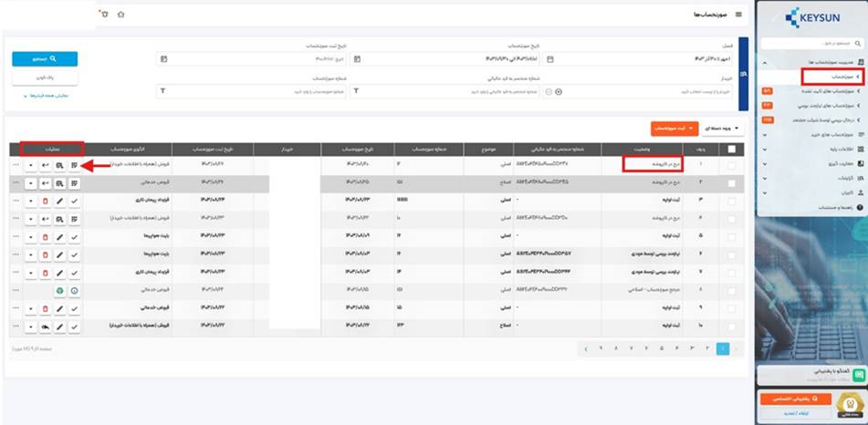The height and width of the screenshot is (425, 868).
Task: Toggle the select-all checkbox in table header
Action: click(732, 148)
